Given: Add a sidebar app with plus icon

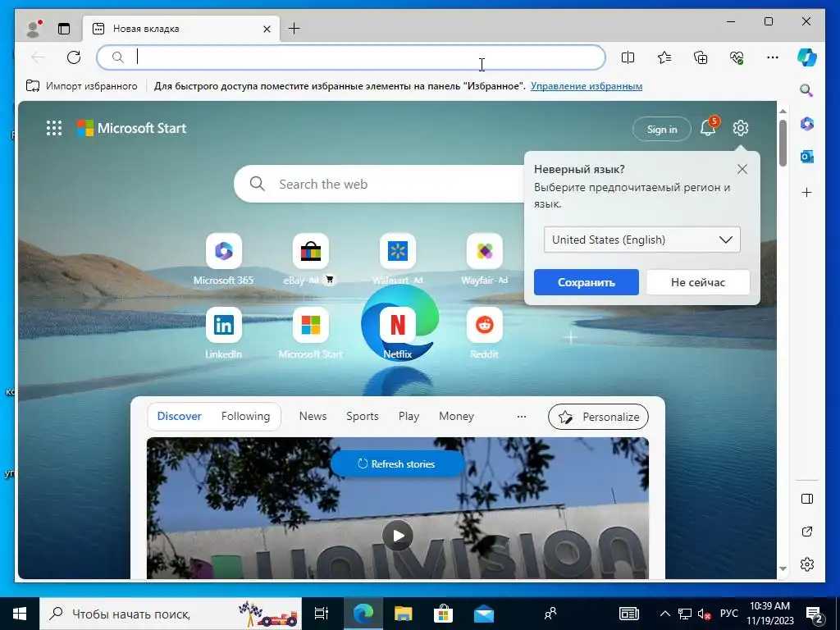Looking at the screenshot, I should point(807,192).
